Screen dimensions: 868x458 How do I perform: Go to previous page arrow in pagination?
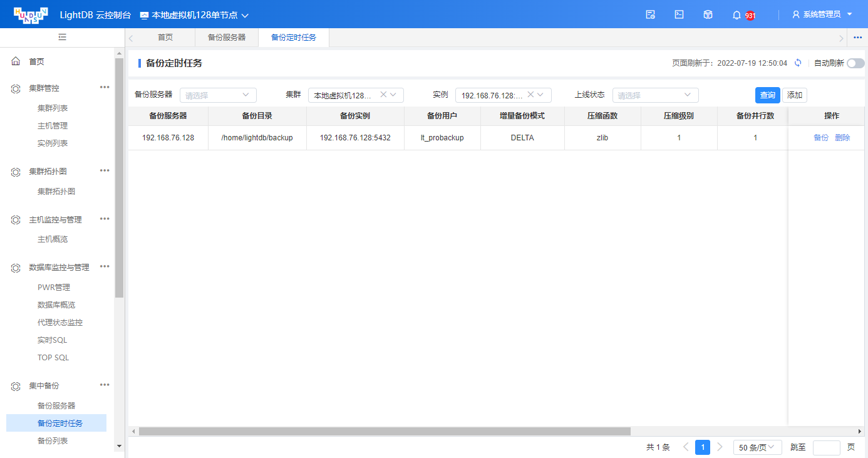click(686, 447)
